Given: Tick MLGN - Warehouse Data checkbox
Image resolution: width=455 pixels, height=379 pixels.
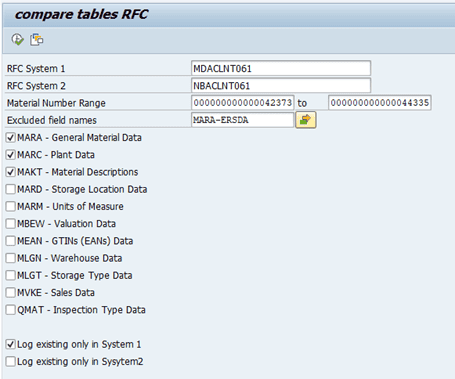Looking at the screenshot, I should coord(11,258).
